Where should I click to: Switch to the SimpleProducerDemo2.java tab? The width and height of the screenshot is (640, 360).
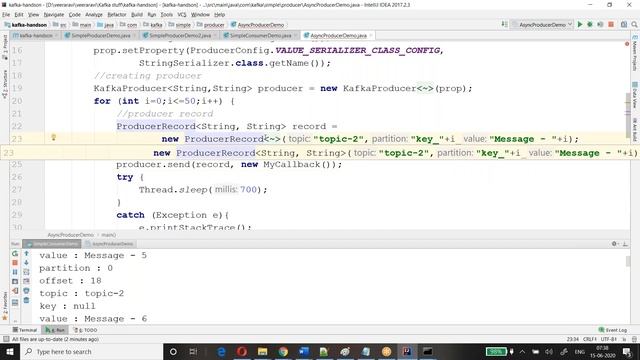[180, 36]
